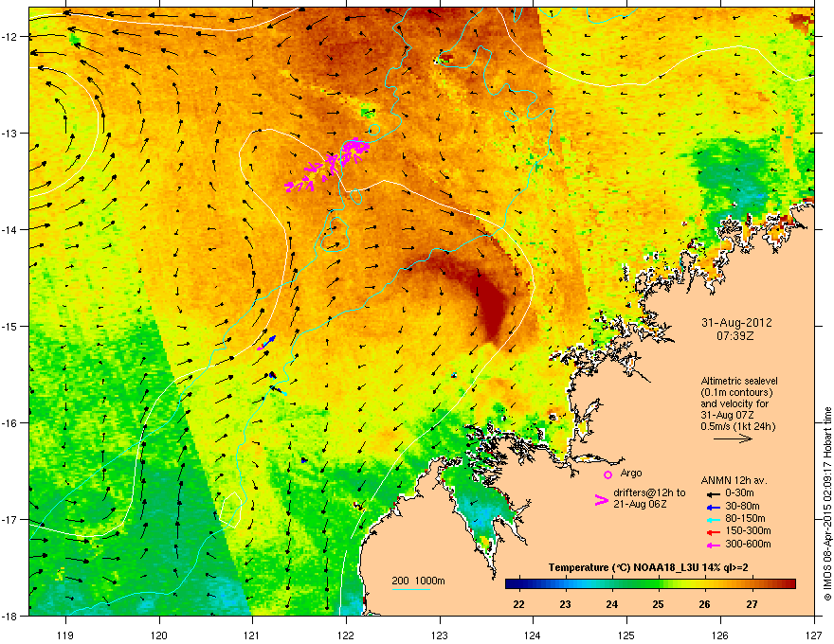
Task: Click the '30-80m' depth label
Action: pos(742,506)
